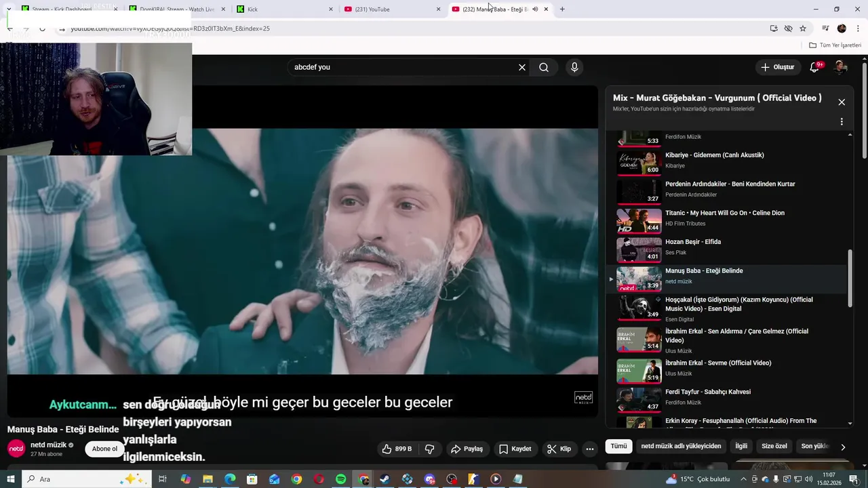
Task: Open Chrome profile avatar
Action: pos(842,28)
